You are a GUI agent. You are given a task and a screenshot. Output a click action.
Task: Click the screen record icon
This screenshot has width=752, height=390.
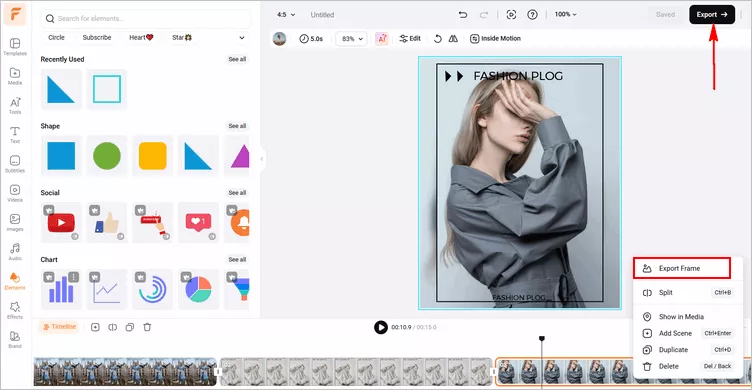point(511,14)
